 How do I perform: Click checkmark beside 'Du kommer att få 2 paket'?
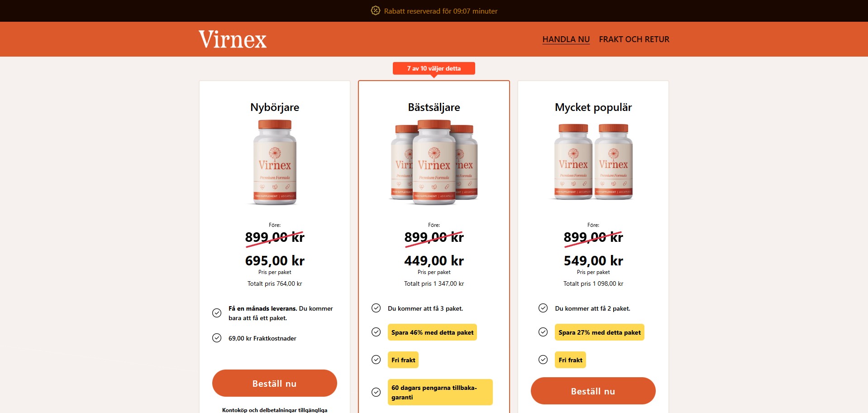[543, 308]
